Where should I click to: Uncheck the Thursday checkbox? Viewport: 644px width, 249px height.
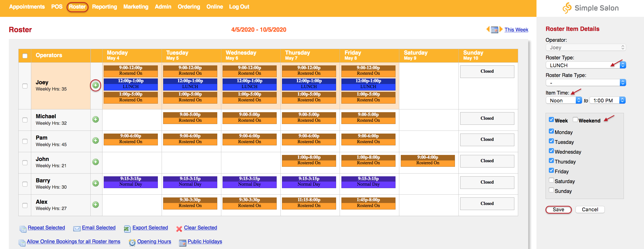coord(551,160)
